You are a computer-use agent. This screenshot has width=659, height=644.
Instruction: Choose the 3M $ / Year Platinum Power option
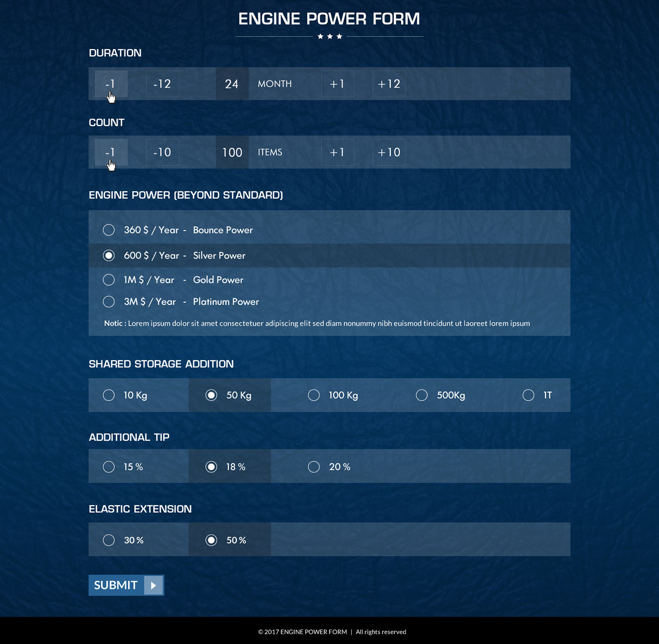109,301
